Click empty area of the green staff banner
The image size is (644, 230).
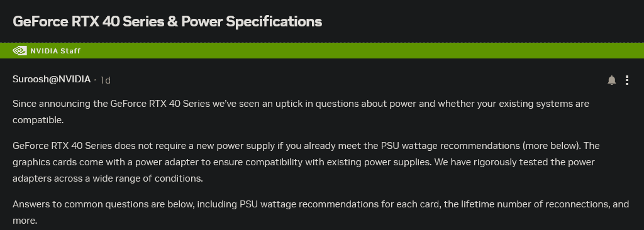click(362, 50)
